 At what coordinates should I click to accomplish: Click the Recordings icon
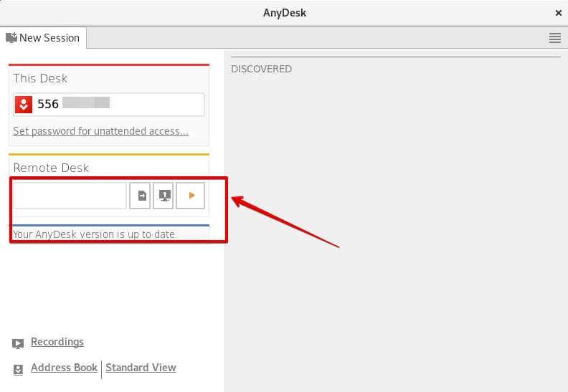[x=18, y=343]
